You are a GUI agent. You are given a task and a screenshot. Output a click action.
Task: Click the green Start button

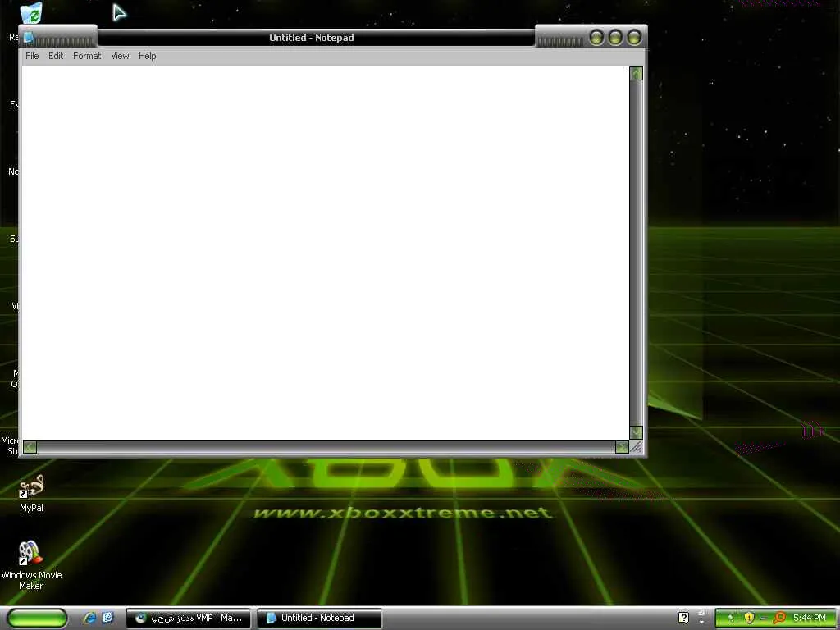38,618
